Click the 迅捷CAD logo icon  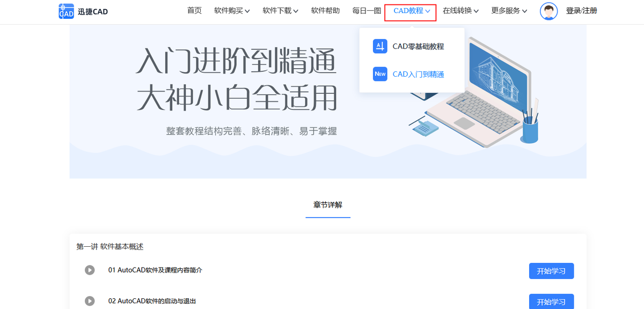66,11
